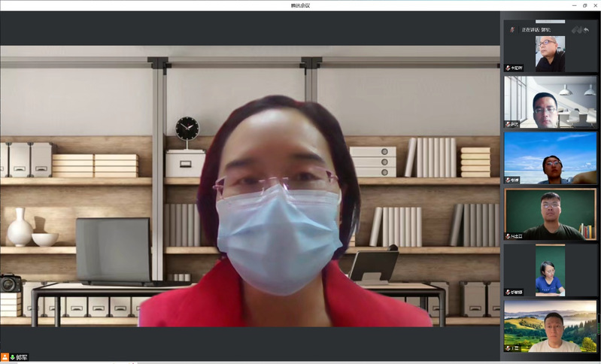Image resolution: width=601 pixels, height=364 pixels.
Task: Minimize the Tencent Meeting window
Action: [574, 5]
